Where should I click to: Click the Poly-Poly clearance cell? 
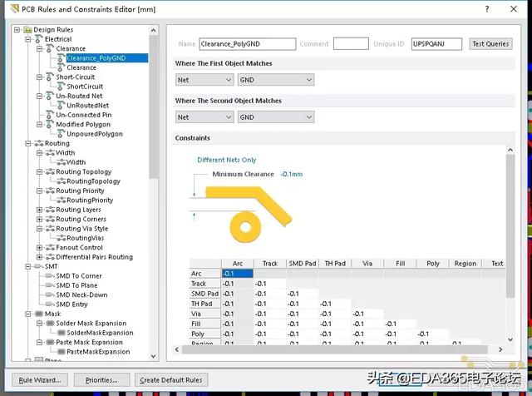pyautogui.click(x=433, y=334)
